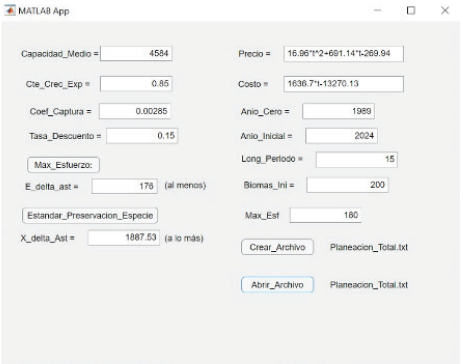Click the Crear_Archivo button
The height and width of the screenshot is (364, 463).
click(277, 247)
